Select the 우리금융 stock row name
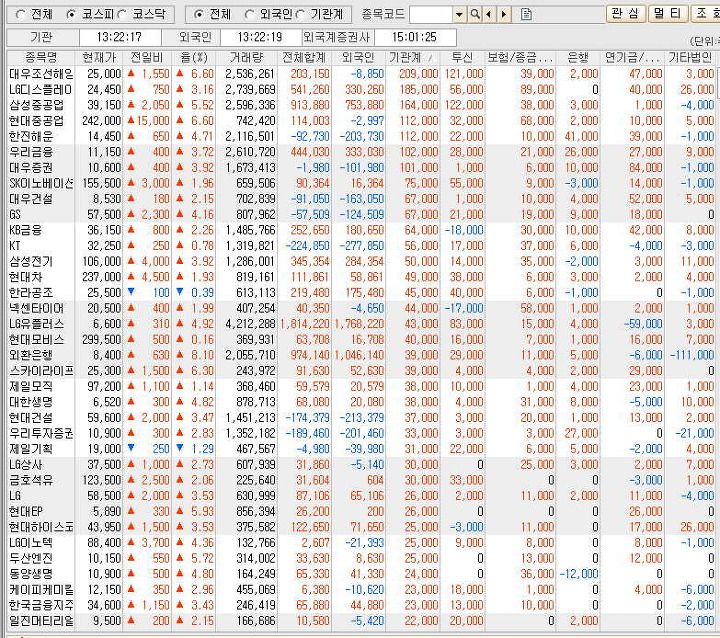This screenshot has width=720, height=638. (31, 152)
